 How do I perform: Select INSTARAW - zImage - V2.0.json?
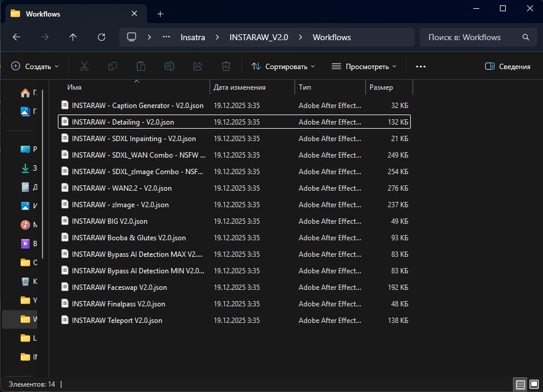234,205
